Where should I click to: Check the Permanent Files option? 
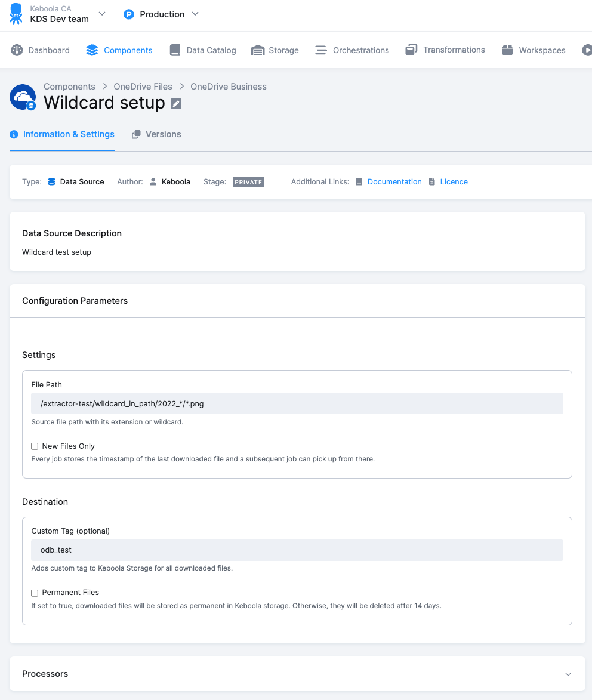pos(34,593)
